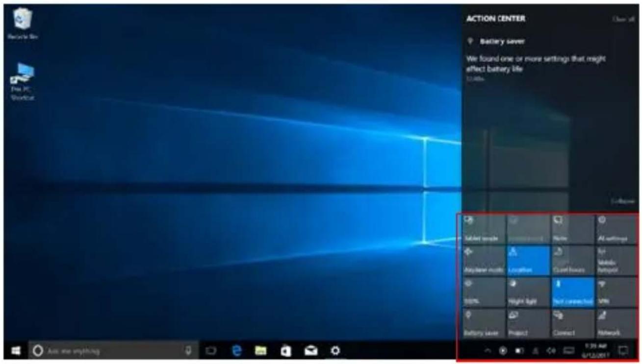Viewport: 642px width, 364px height.
Task: Collapse the quick actions grid
Action: [622, 201]
